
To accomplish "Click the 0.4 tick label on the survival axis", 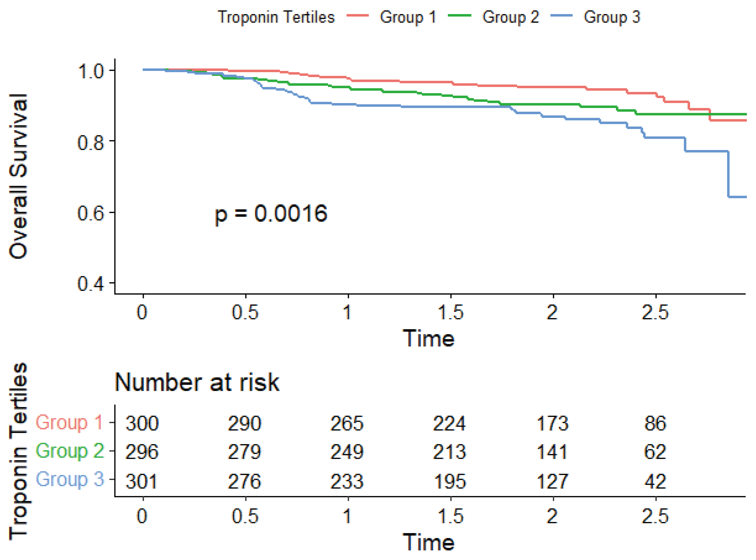I will click(90, 283).
